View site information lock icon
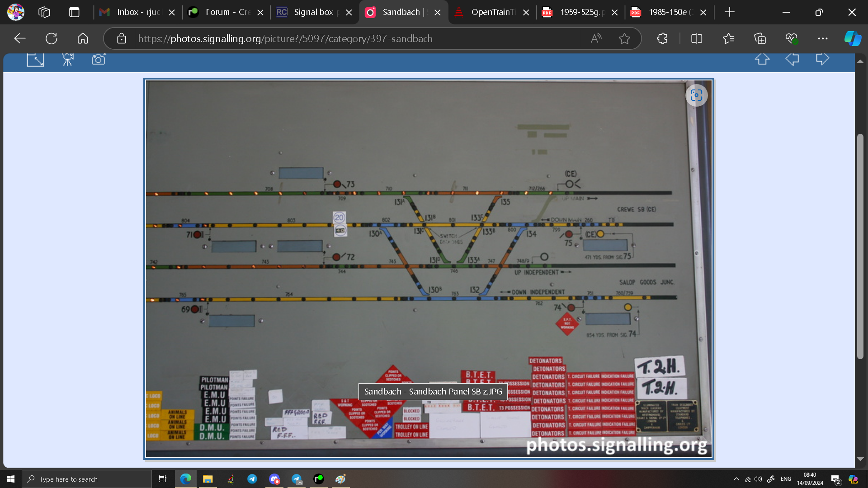Screen dimensions: 868x488 pos(122,38)
